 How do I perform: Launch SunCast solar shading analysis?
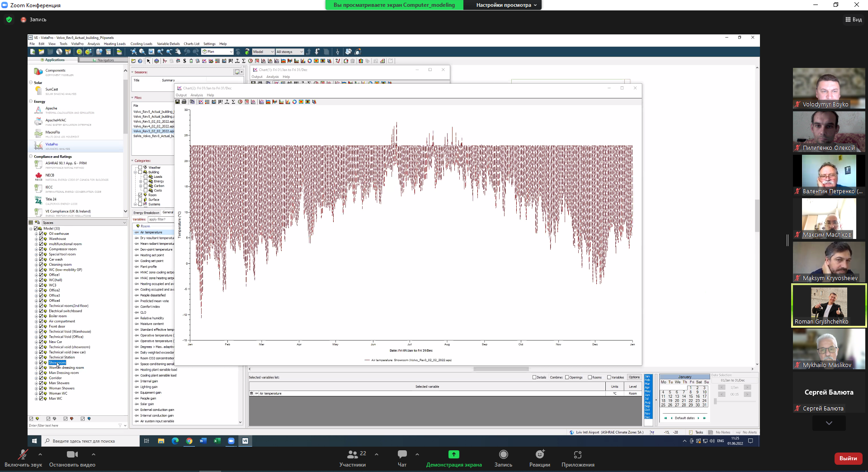pyautogui.click(x=52, y=90)
